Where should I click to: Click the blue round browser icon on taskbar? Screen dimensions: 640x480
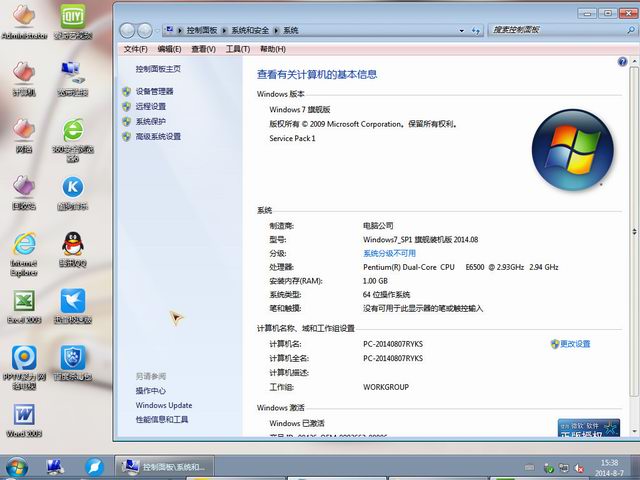94,467
